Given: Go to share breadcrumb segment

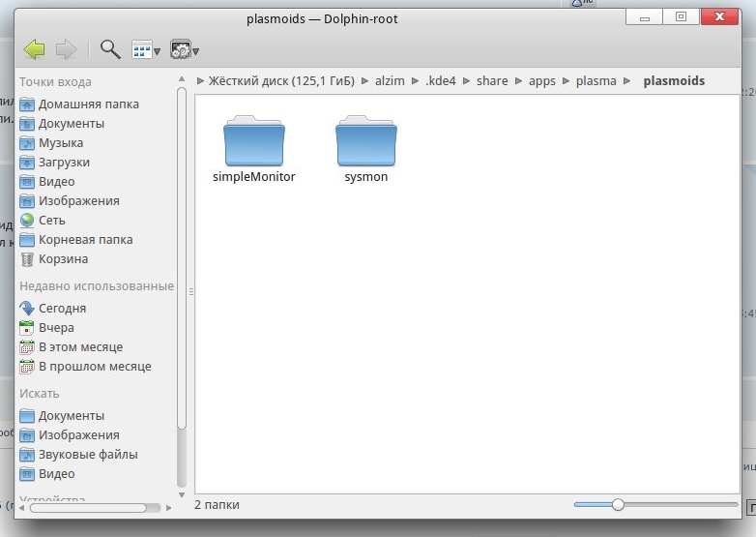Looking at the screenshot, I should pyautogui.click(x=492, y=80).
